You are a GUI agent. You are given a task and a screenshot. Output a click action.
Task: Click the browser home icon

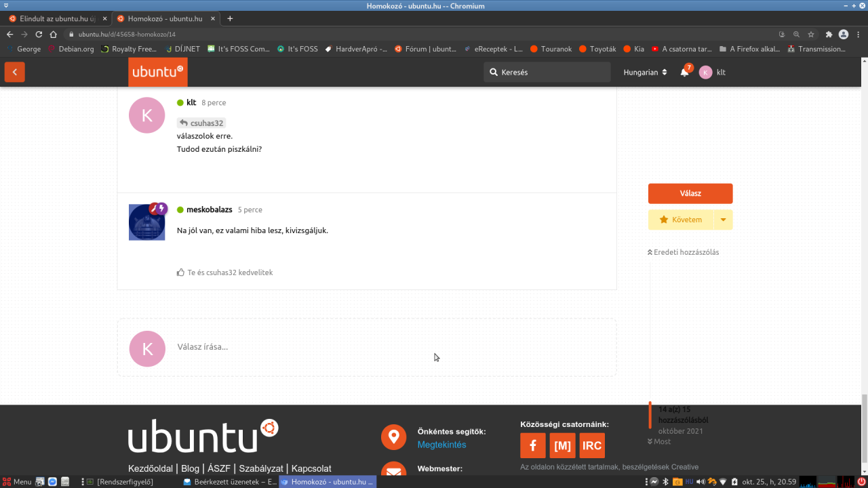click(x=54, y=35)
